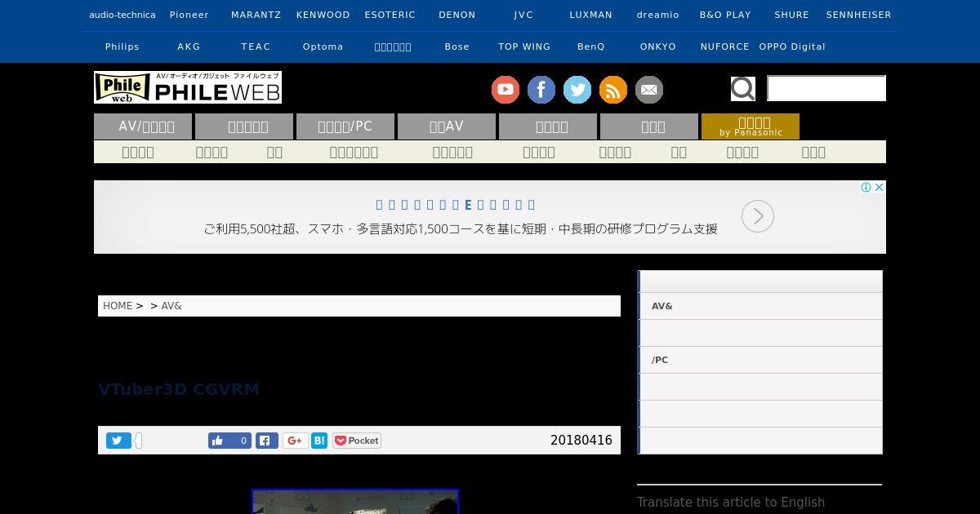Open the /PC sidebar category
The image size is (980, 514).
[x=760, y=360]
